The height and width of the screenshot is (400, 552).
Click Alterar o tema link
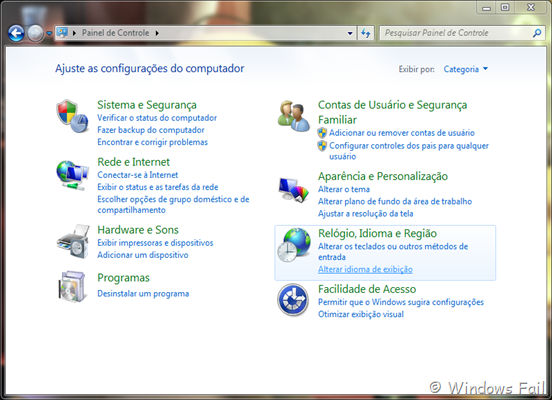point(344,189)
